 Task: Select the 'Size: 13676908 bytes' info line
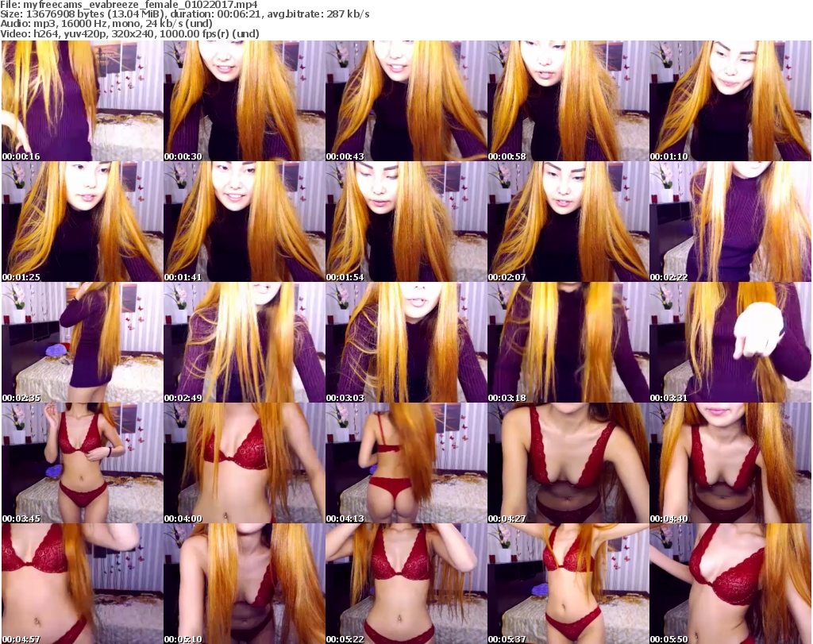184,14
